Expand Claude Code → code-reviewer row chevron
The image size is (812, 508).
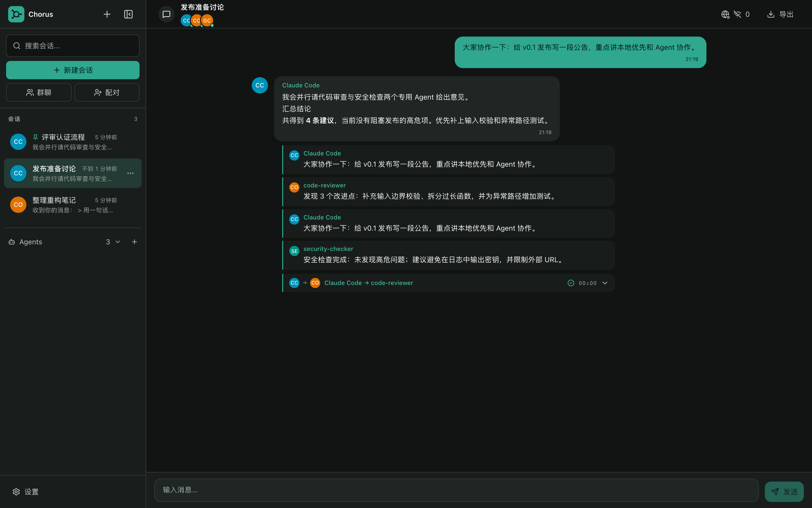(x=605, y=283)
